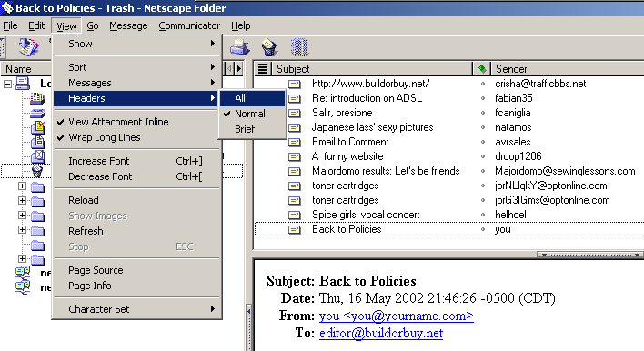Choose Page Info from View menu
The width and height of the screenshot is (644, 351).
click(136, 286)
